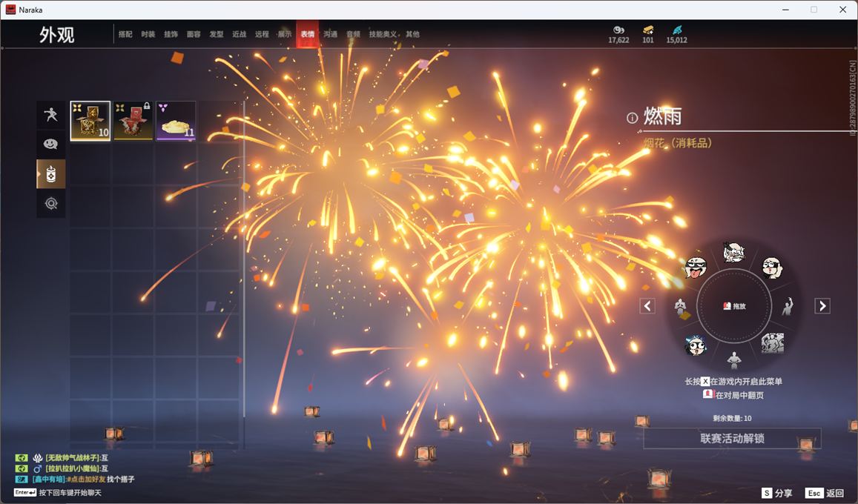Screen dimensions: 858x504
Task: Open the 近战 tab
Action: [239, 34]
